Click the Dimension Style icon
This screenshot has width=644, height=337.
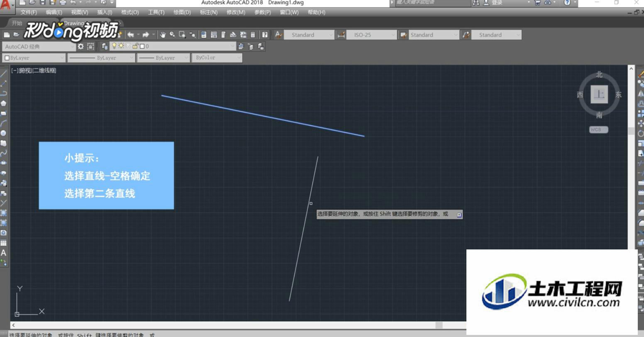pos(341,35)
